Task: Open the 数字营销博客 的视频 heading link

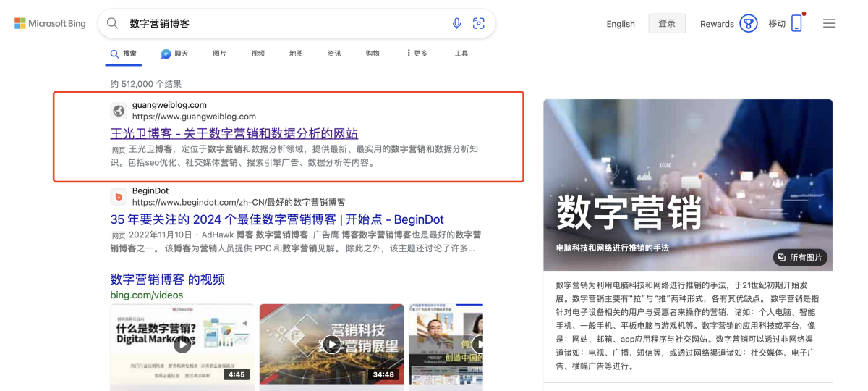Action: (168, 279)
